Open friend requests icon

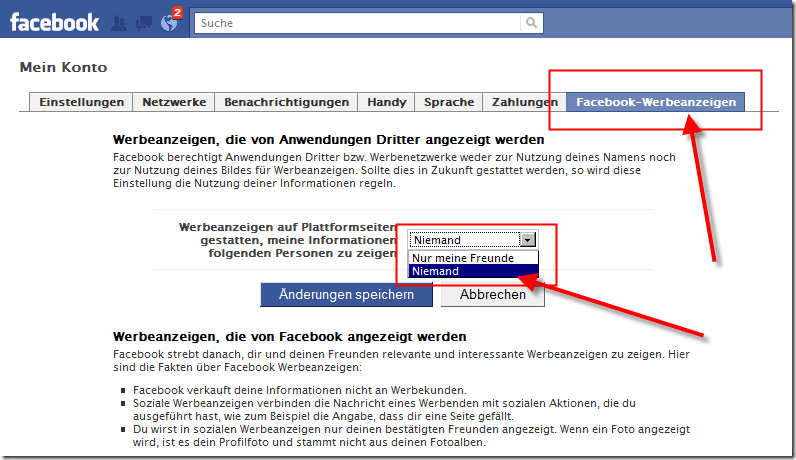119,23
